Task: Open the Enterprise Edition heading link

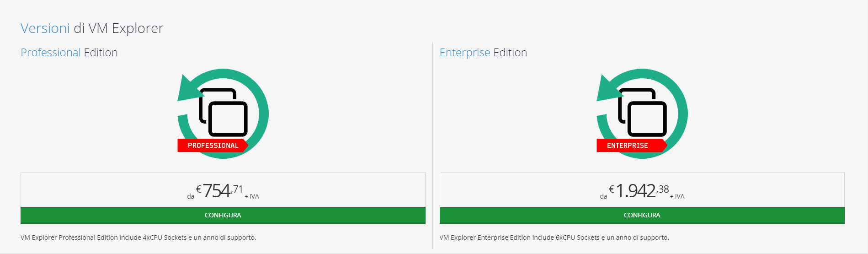Action: pyautogui.click(x=483, y=53)
